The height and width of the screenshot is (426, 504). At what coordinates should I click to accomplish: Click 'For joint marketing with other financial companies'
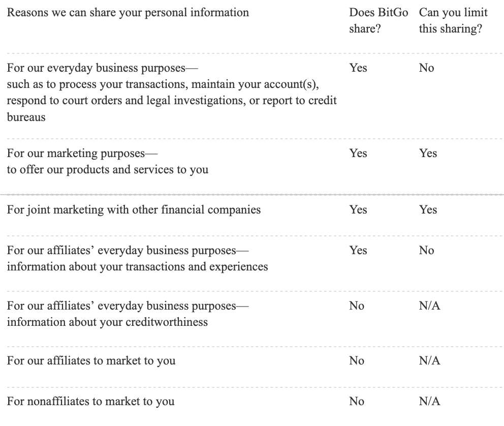coord(134,209)
